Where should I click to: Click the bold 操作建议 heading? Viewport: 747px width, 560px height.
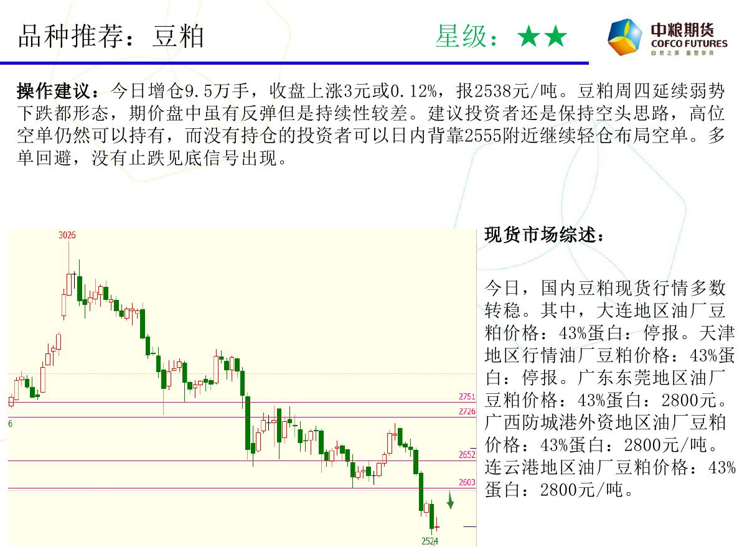pos(57,91)
